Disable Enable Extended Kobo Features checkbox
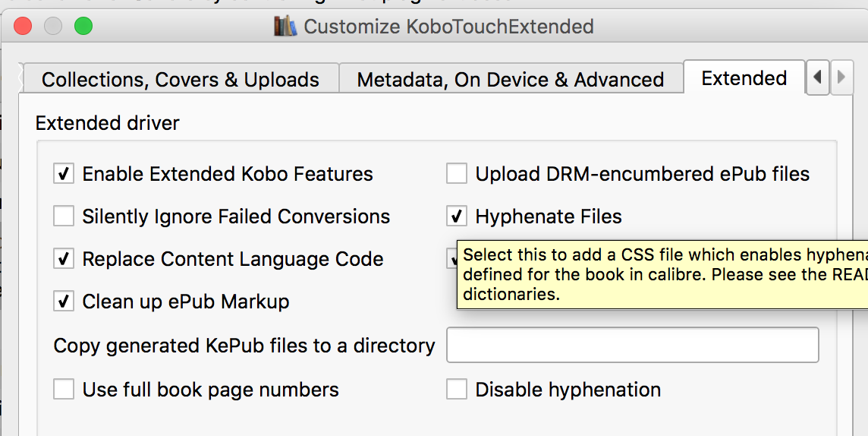Viewport: 868px width, 436px height. 64,174
